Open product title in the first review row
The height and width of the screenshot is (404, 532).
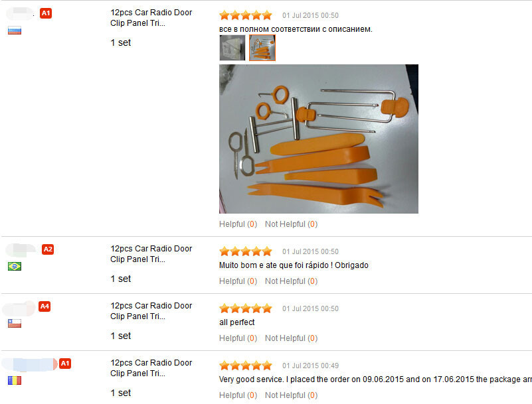(x=151, y=18)
